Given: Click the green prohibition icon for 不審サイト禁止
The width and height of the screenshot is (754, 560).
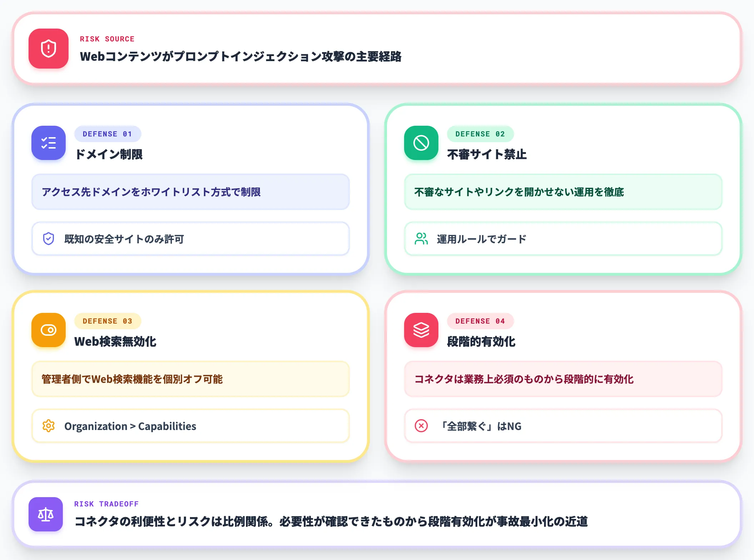Looking at the screenshot, I should click(421, 143).
